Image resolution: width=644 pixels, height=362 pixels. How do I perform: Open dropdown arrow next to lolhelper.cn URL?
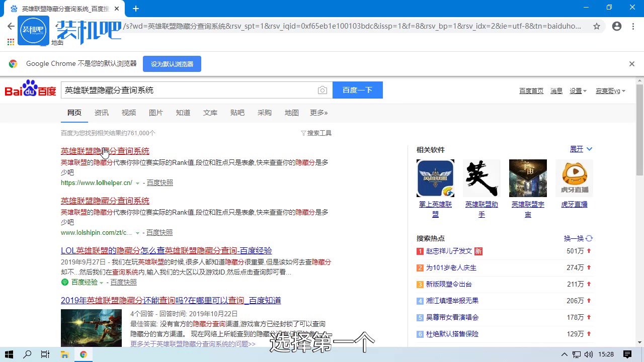[x=138, y=184]
